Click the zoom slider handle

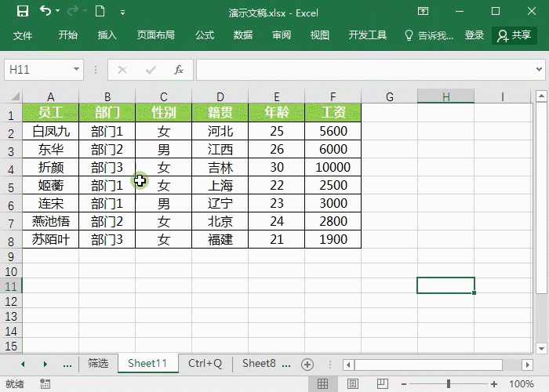pos(449,384)
